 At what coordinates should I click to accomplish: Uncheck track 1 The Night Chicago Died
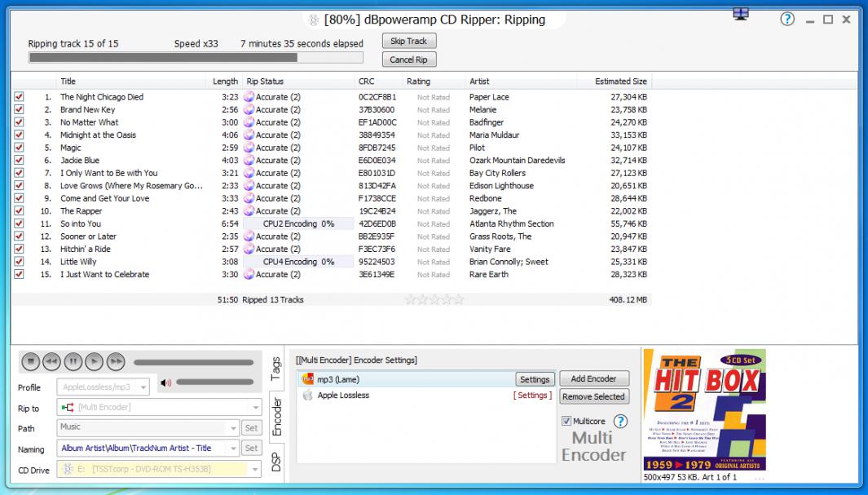[x=19, y=97]
